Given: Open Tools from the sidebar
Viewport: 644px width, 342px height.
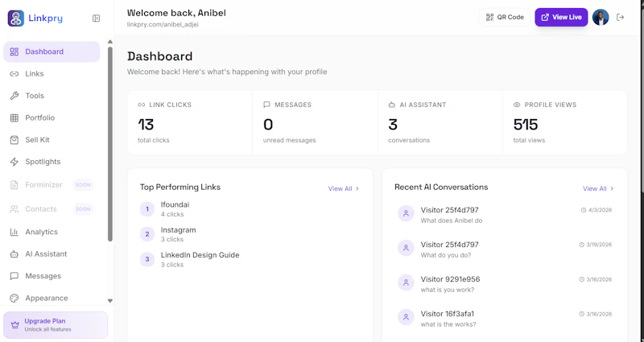Looking at the screenshot, I should (52, 96).
